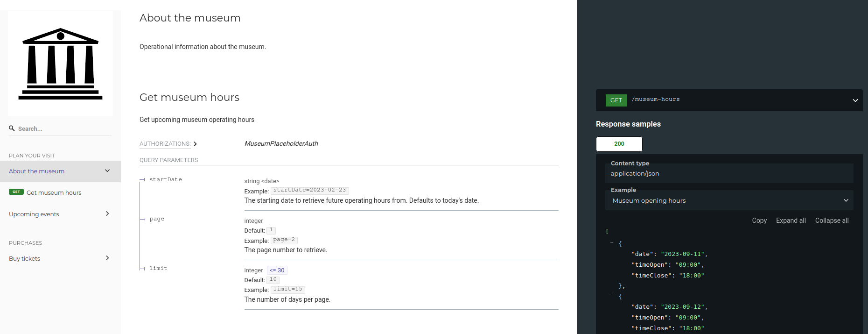Expand the Upcoming events sidebar section
This screenshot has height=334, width=868.
coord(107,213)
